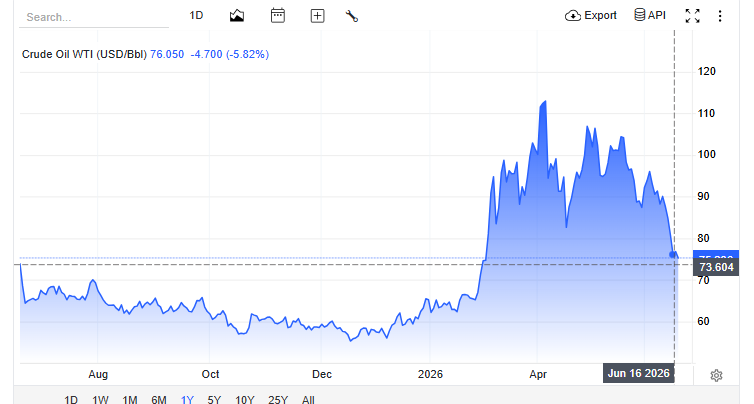Open the three-dot more options menu

coord(720,16)
